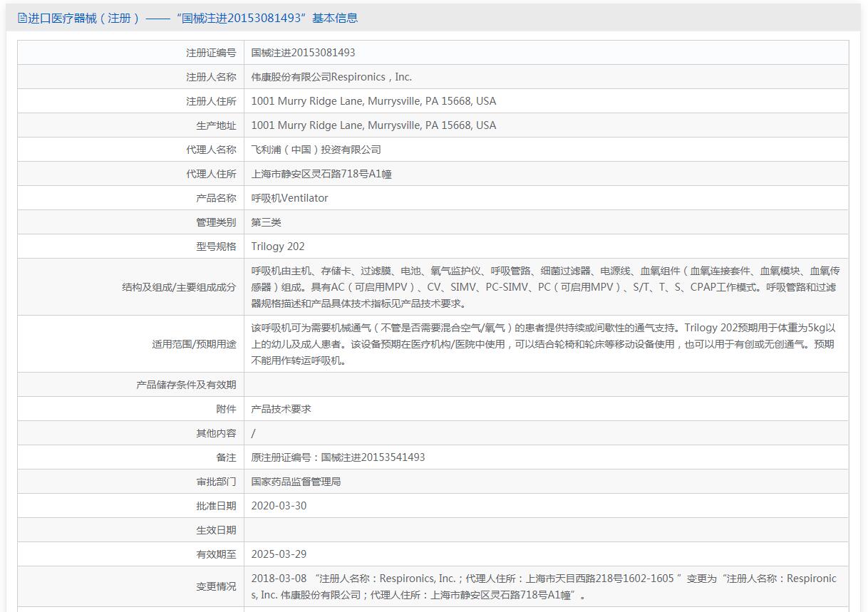868x612 pixels.
Task: Select the 生效日期 label
Action: coord(216,530)
